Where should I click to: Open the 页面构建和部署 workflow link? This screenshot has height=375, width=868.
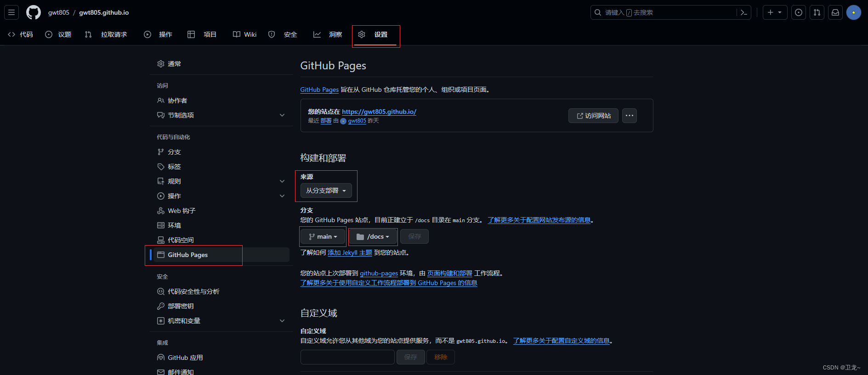(x=450, y=273)
